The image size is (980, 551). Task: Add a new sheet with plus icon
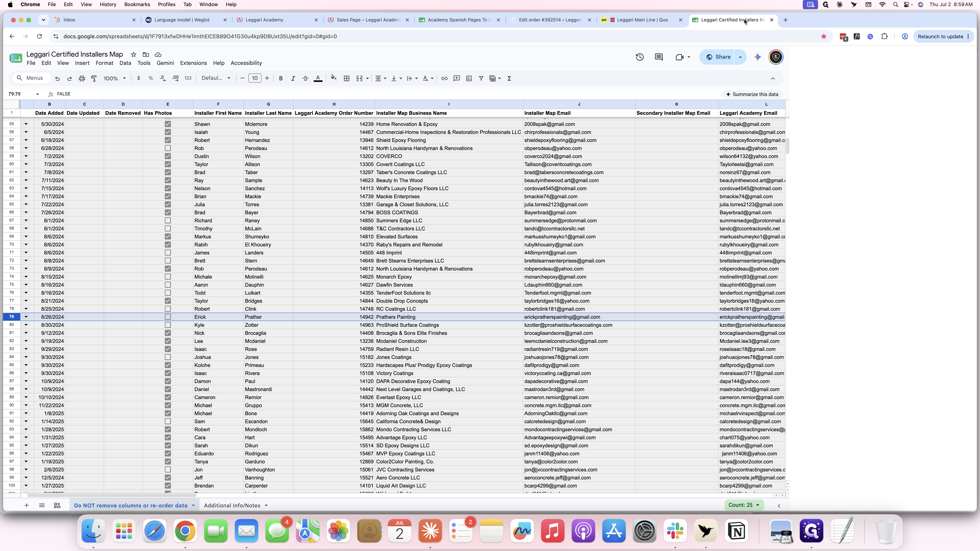pyautogui.click(x=26, y=505)
